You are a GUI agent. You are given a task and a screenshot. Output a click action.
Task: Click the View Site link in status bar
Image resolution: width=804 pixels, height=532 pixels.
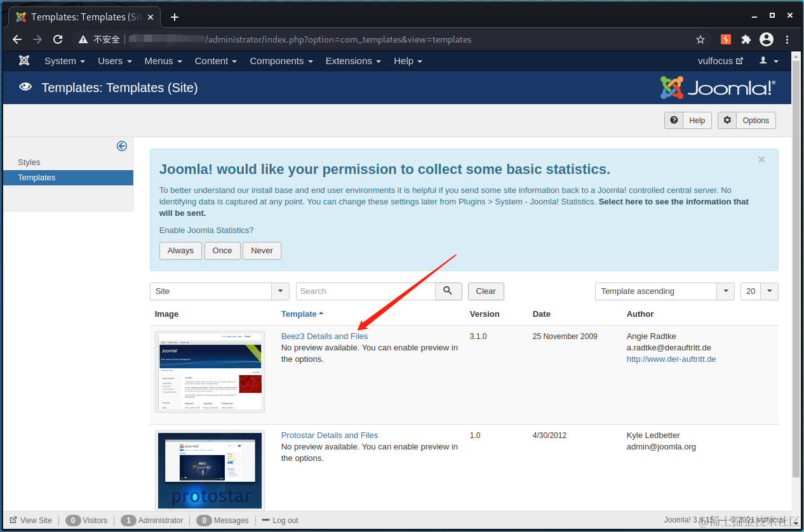coord(31,521)
